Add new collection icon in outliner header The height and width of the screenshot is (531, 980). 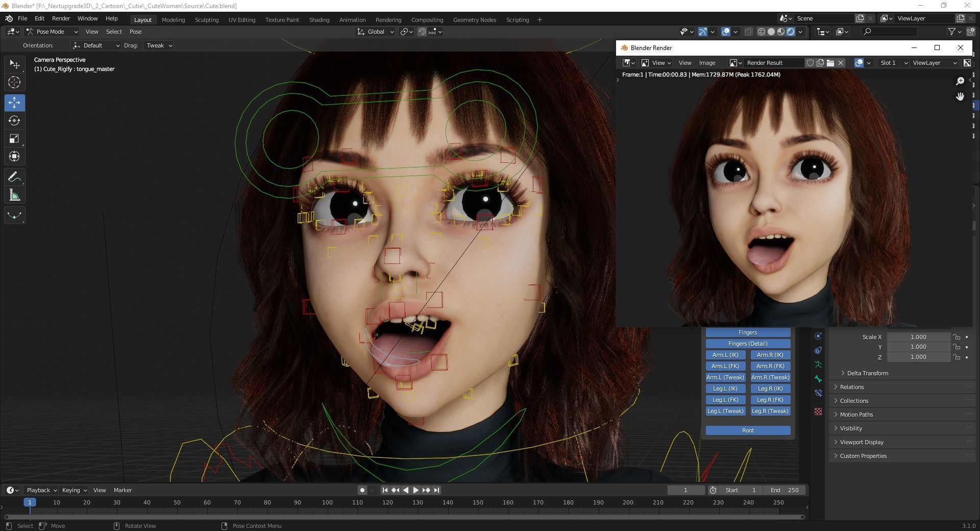970,32
